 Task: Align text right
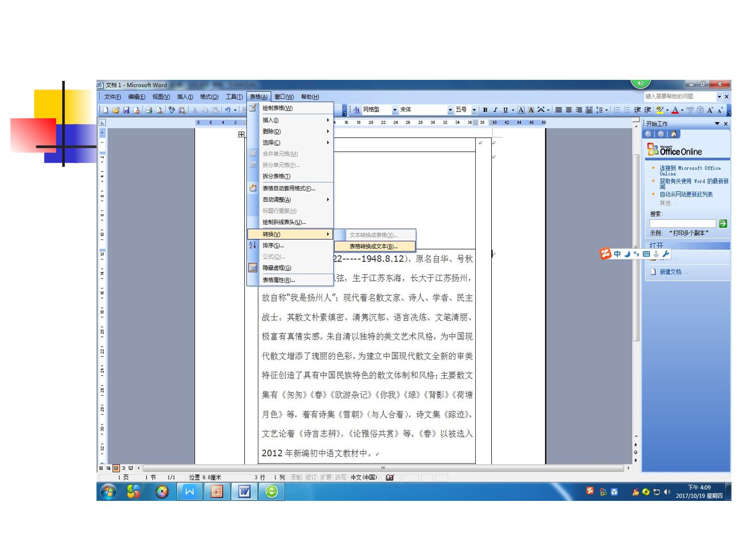click(x=578, y=110)
